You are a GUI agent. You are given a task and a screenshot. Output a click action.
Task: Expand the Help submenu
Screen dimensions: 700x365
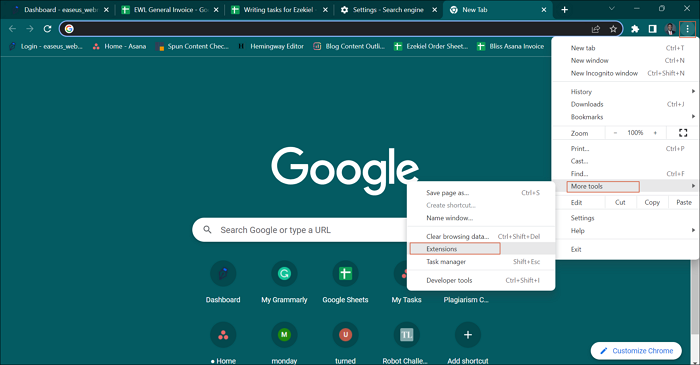pos(625,231)
